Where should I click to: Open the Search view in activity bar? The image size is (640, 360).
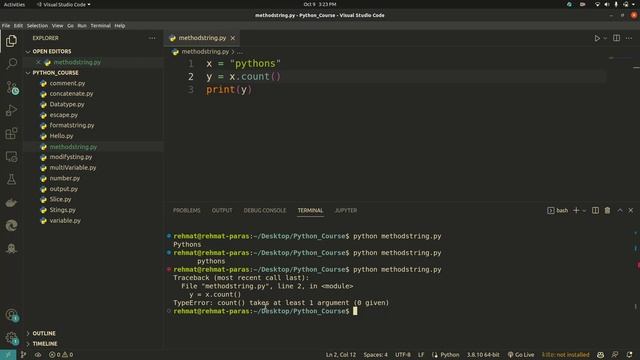click(11, 63)
